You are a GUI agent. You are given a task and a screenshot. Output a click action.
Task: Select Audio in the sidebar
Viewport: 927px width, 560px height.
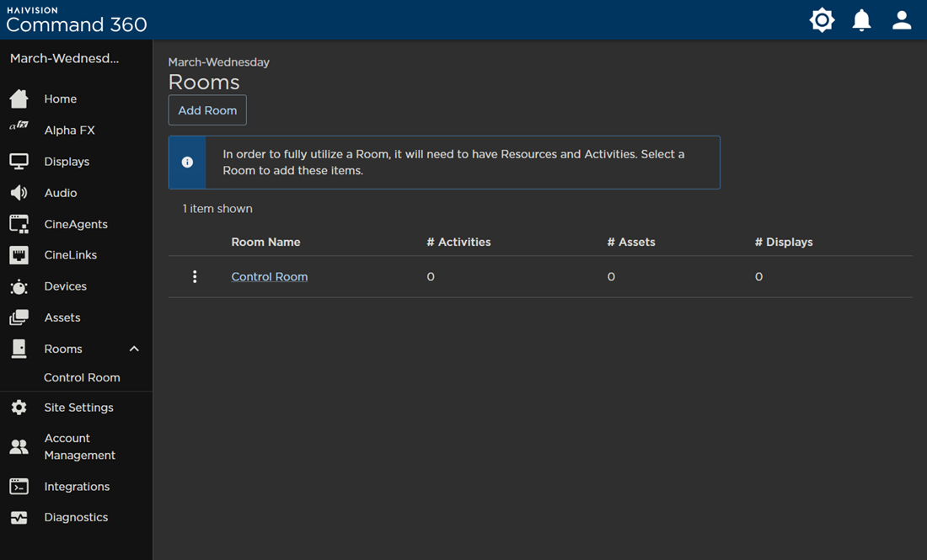click(61, 193)
